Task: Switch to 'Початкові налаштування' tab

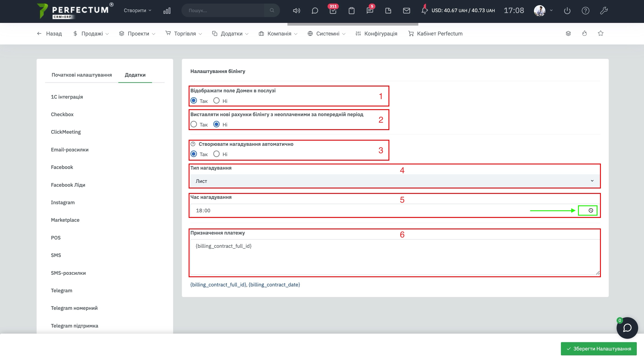Action: point(81,74)
